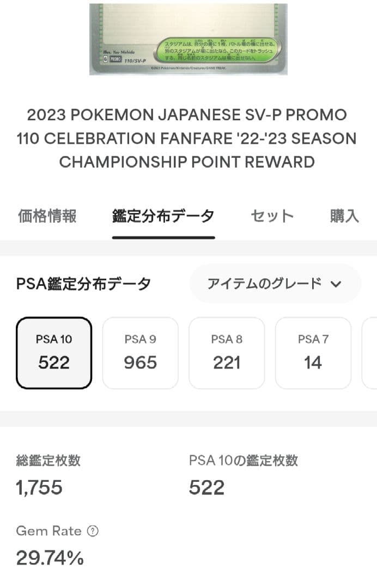Select the PSA 10 grade filter
Viewport: 377px width, 588px height.
[x=54, y=353]
